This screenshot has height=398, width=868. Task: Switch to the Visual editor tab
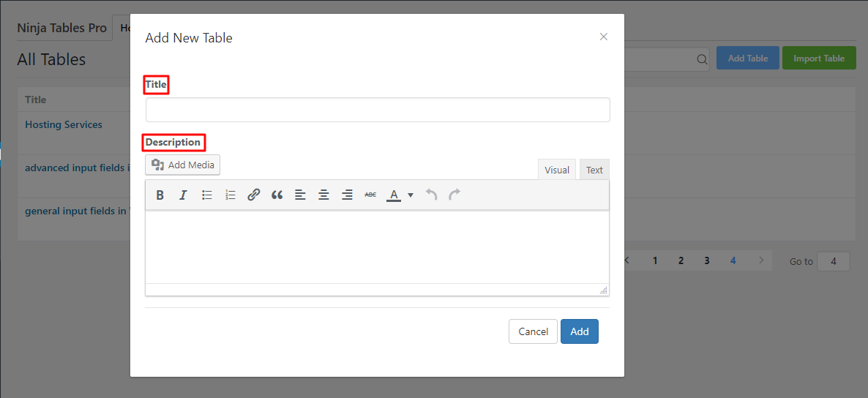pos(556,170)
